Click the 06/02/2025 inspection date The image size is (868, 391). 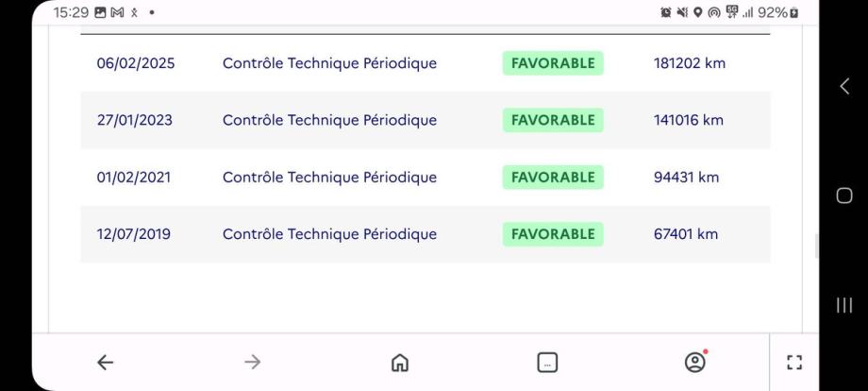tap(136, 63)
